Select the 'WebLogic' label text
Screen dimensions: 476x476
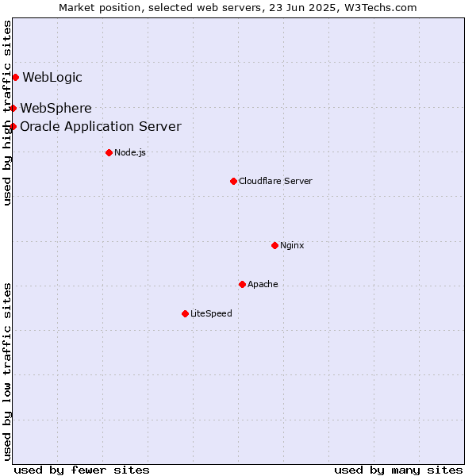point(52,78)
